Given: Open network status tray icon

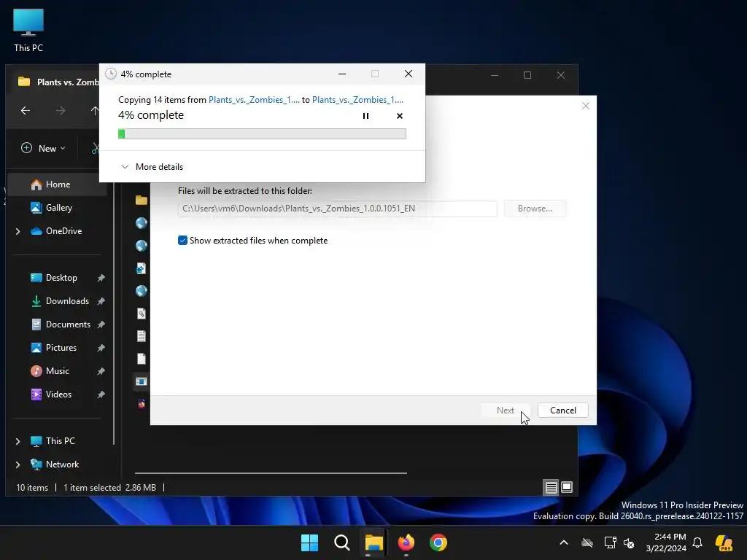Looking at the screenshot, I should click(610, 542).
